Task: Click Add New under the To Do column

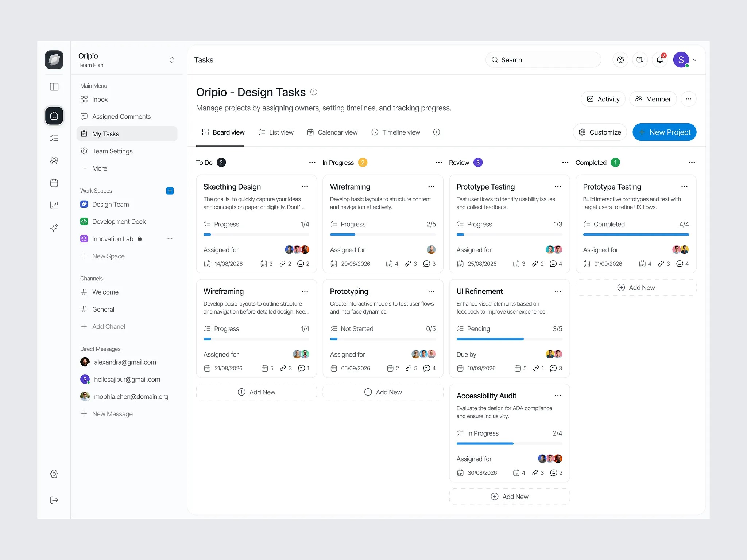Action: [256, 392]
